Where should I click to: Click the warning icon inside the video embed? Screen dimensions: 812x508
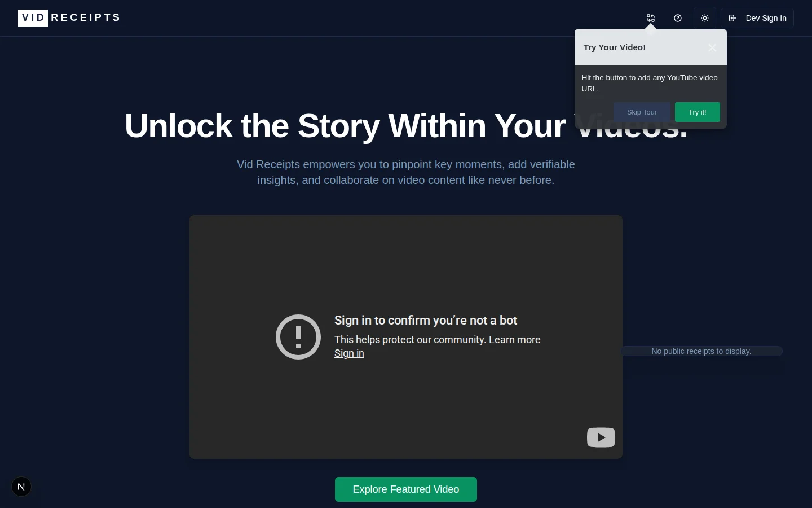coord(298,337)
